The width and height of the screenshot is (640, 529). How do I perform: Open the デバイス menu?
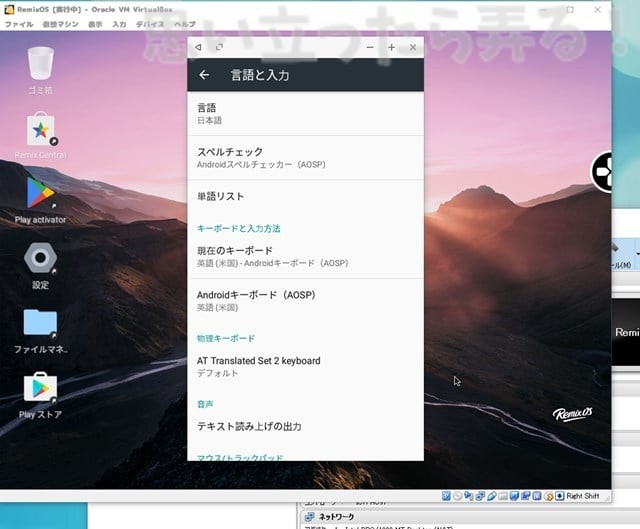[150, 24]
